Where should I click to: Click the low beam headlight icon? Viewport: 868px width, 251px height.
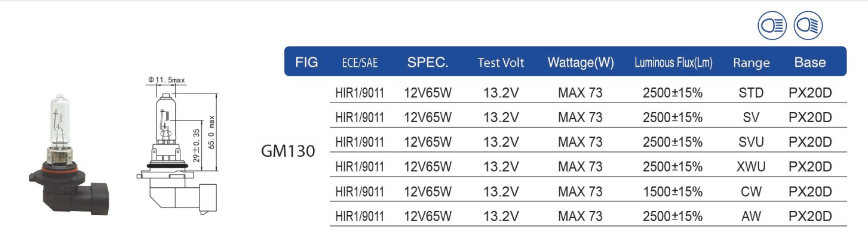(808, 26)
